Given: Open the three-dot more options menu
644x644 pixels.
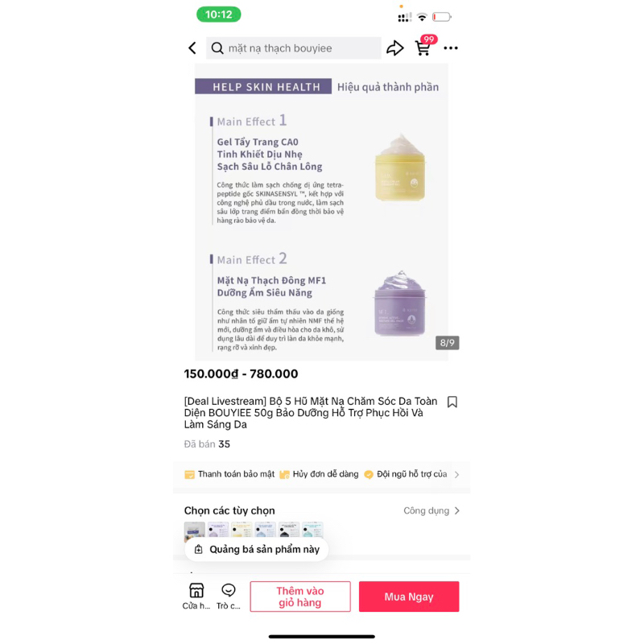Looking at the screenshot, I should [x=451, y=48].
